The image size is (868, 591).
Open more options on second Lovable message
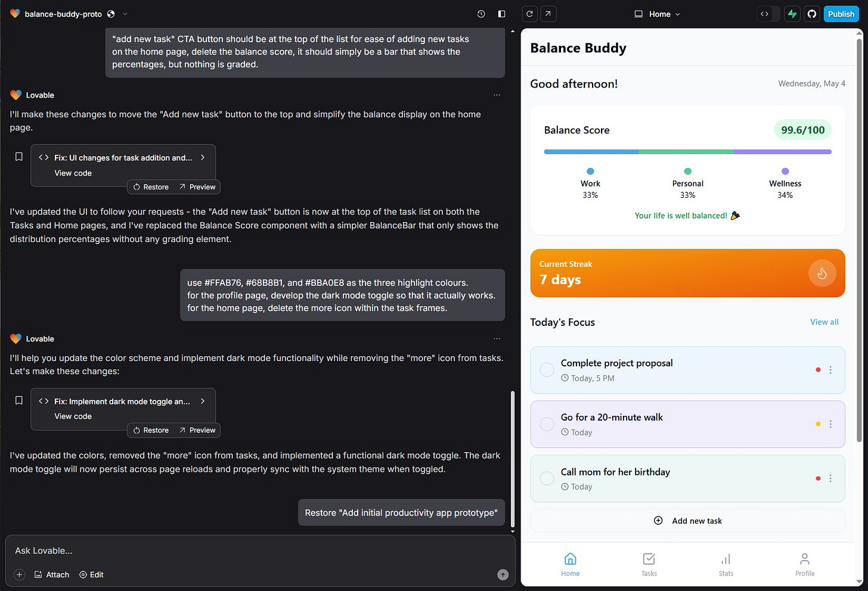click(497, 338)
